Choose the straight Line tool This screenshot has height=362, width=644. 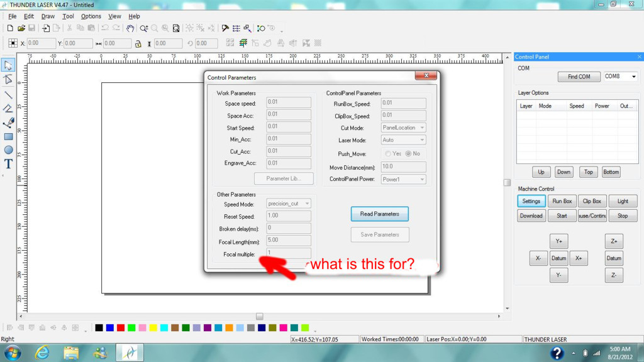8,95
